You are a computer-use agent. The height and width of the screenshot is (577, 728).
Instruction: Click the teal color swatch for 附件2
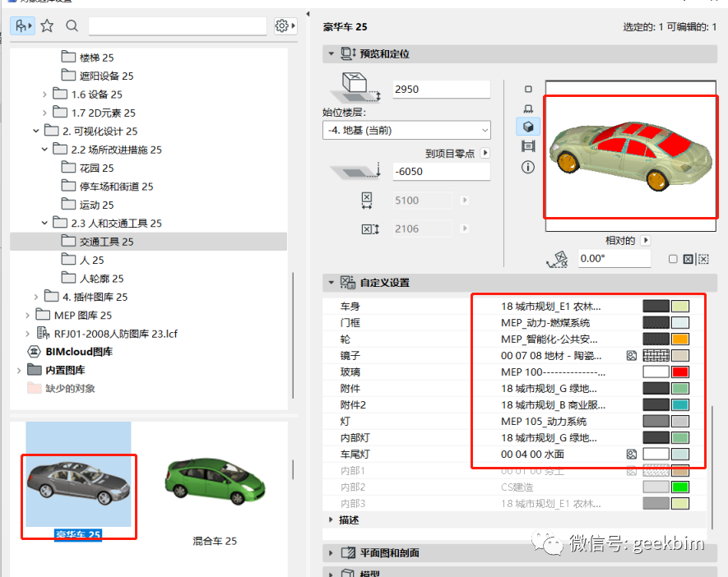tap(680, 405)
